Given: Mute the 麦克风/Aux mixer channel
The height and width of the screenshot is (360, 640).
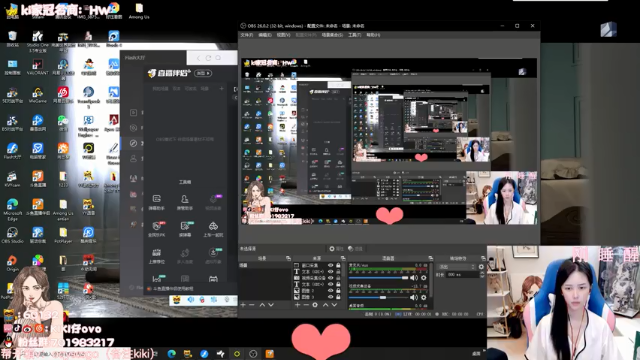Looking at the screenshot, I should coord(413,278).
